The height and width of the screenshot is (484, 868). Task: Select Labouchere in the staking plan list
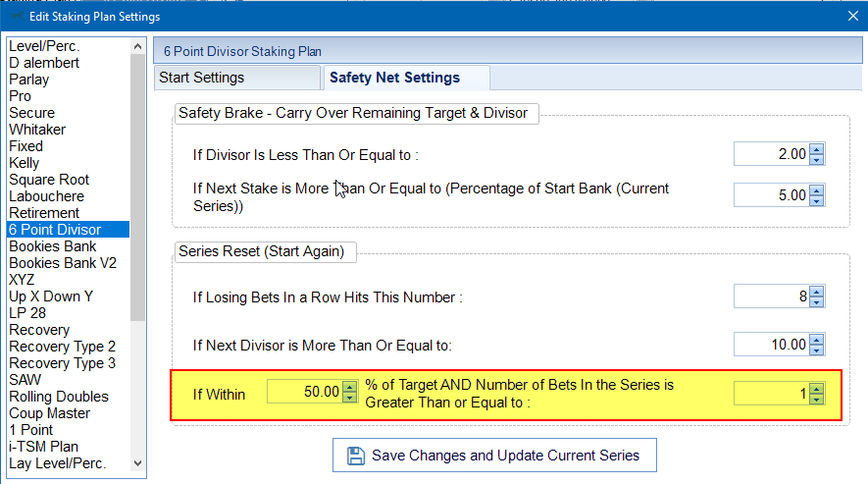click(46, 196)
